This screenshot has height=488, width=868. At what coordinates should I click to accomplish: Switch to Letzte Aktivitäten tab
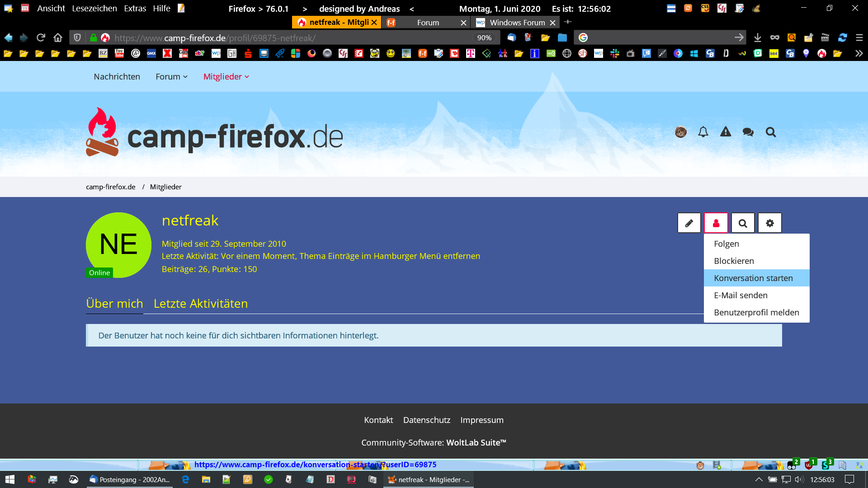201,304
